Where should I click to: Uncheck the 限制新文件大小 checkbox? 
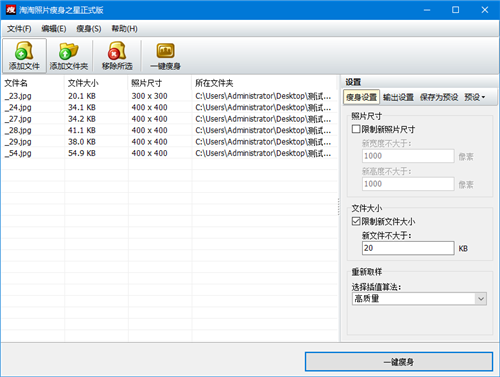(356, 221)
